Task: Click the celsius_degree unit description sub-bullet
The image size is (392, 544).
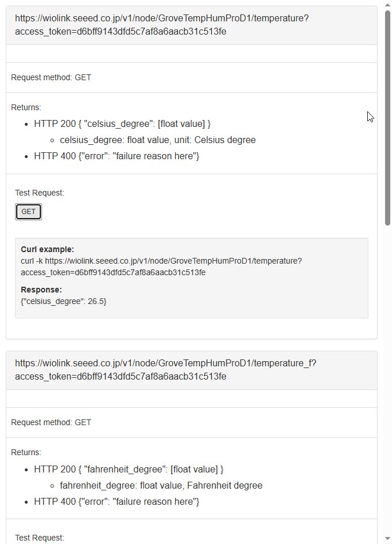Action: pyautogui.click(x=157, y=140)
